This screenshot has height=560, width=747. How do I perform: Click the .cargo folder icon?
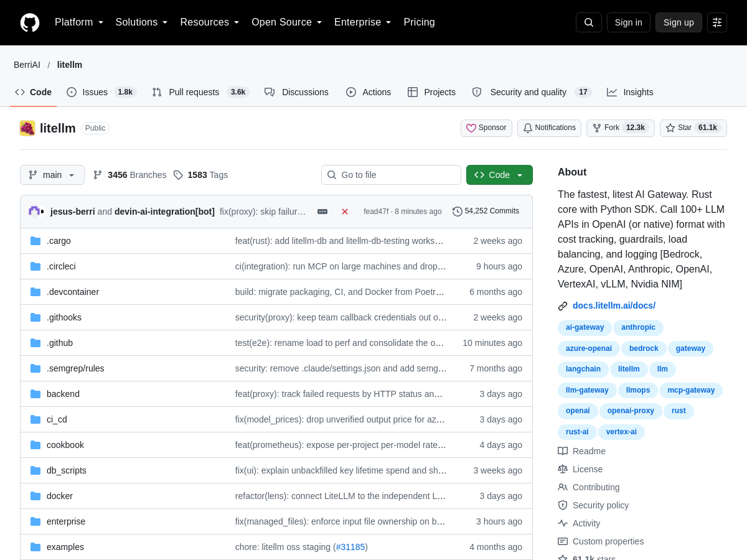tap(35, 241)
